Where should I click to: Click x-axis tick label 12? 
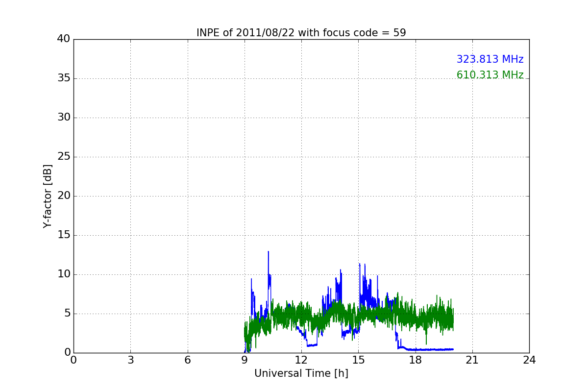pos(301,360)
